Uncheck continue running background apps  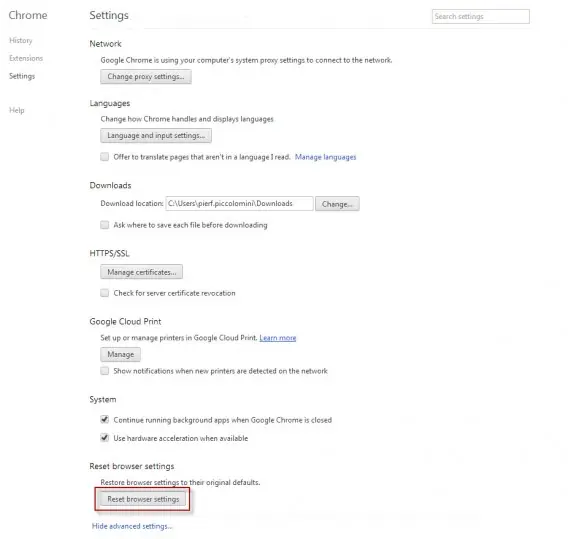tap(105, 419)
